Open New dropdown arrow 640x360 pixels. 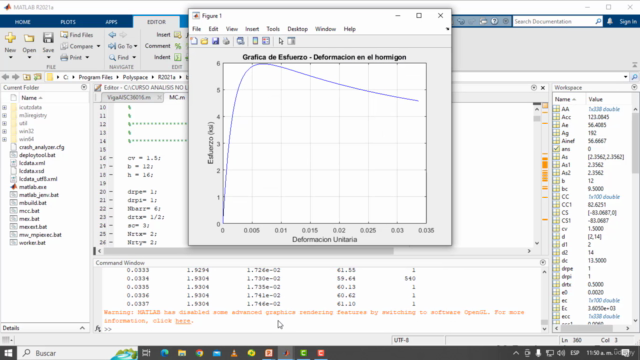point(10,58)
